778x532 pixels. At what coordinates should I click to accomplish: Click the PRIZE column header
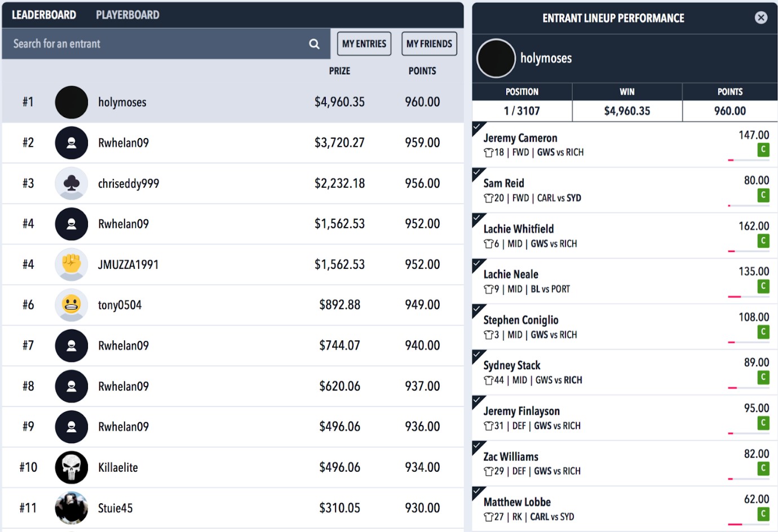pyautogui.click(x=339, y=71)
